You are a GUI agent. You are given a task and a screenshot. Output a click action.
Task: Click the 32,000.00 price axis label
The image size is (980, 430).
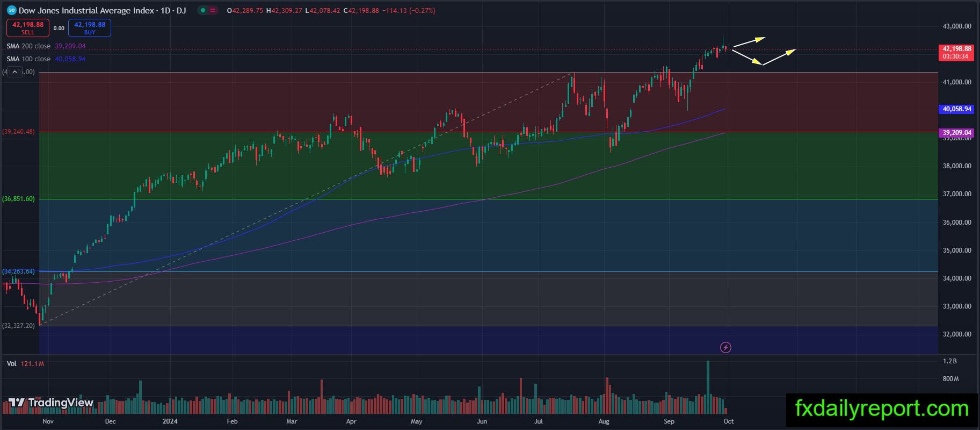tap(957, 334)
